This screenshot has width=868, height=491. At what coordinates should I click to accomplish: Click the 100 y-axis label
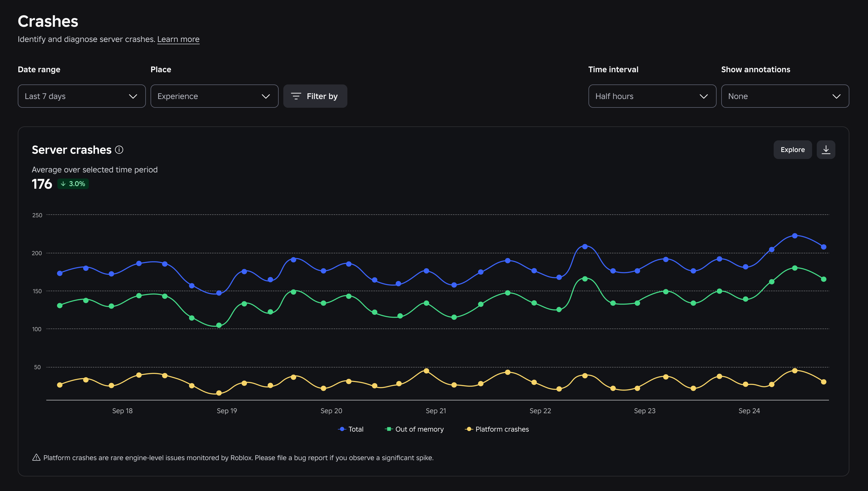click(37, 329)
